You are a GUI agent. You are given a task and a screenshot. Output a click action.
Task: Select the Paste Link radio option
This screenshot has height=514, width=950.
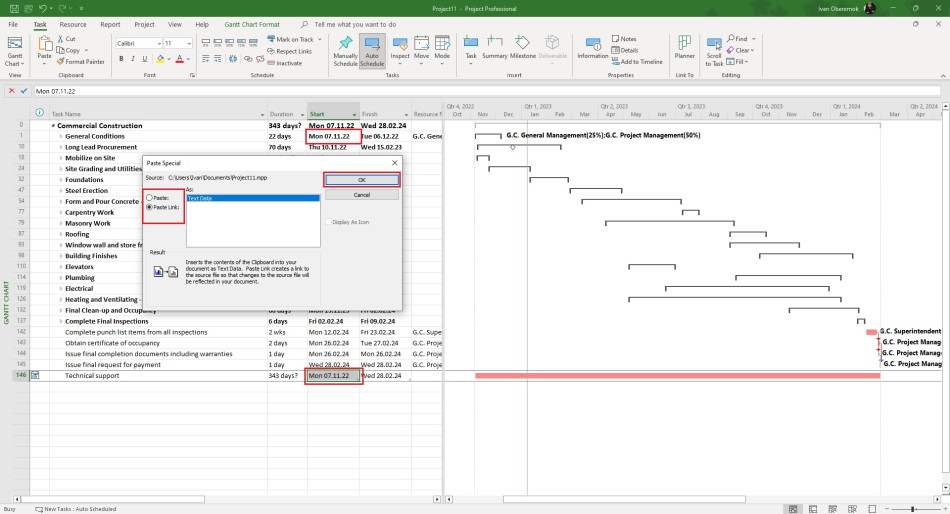pos(150,207)
